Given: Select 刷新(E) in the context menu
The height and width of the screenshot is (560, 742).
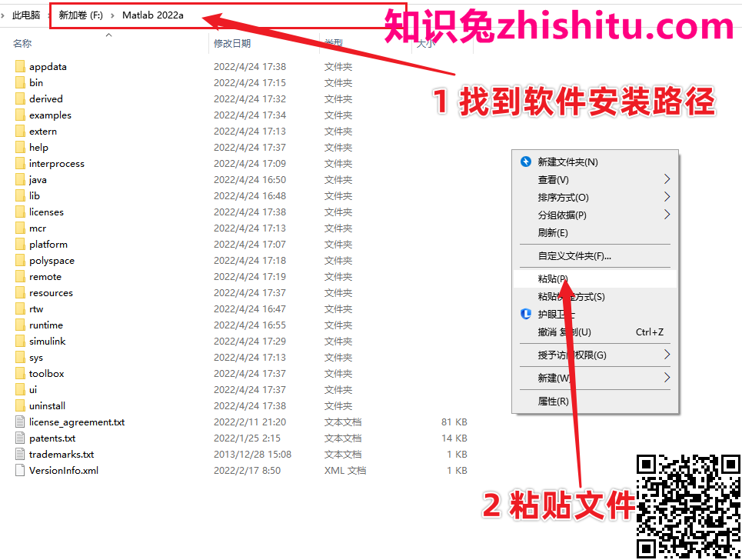Looking at the screenshot, I should click(x=595, y=232).
